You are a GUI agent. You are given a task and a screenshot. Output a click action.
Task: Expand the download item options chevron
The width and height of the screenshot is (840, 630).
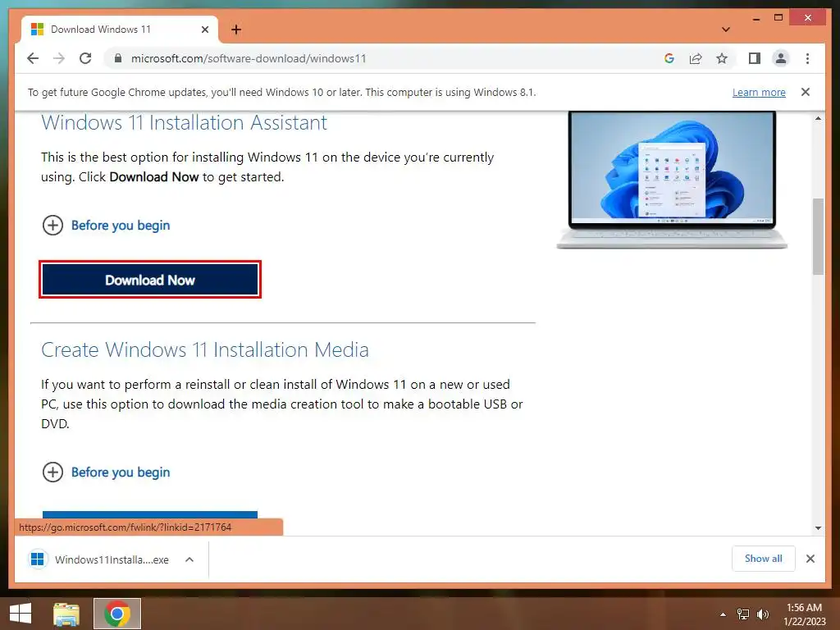tap(189, 559)
